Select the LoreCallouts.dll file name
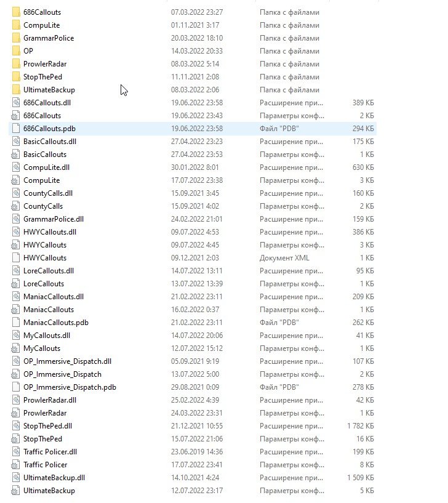The width and height of the screenshot is (448, 503). point(49,271)
